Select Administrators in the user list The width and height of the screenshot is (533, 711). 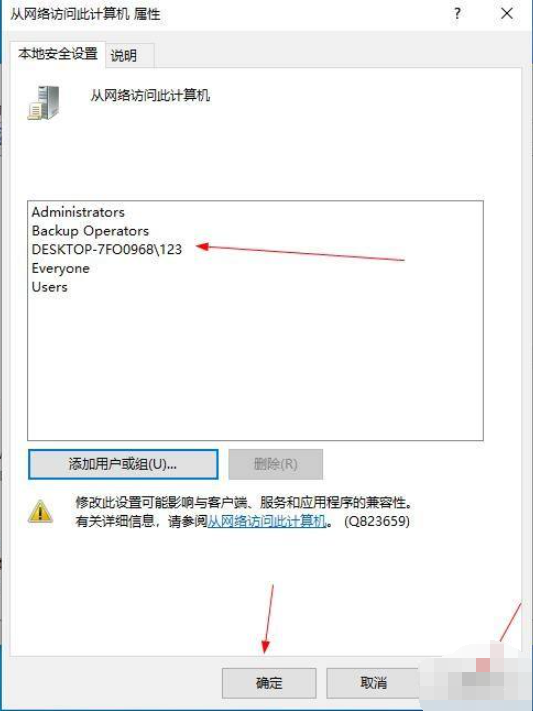click(x=78, y=212)
